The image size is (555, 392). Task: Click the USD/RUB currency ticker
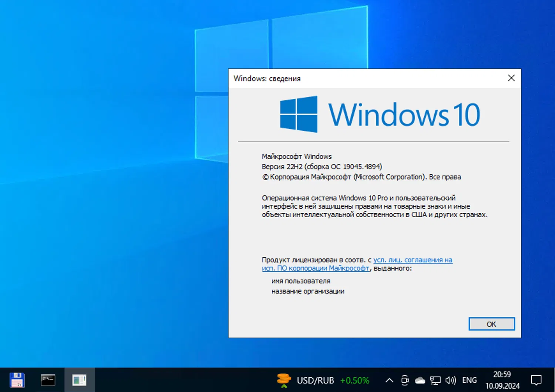pyautogui.click(x=316, y=380)
